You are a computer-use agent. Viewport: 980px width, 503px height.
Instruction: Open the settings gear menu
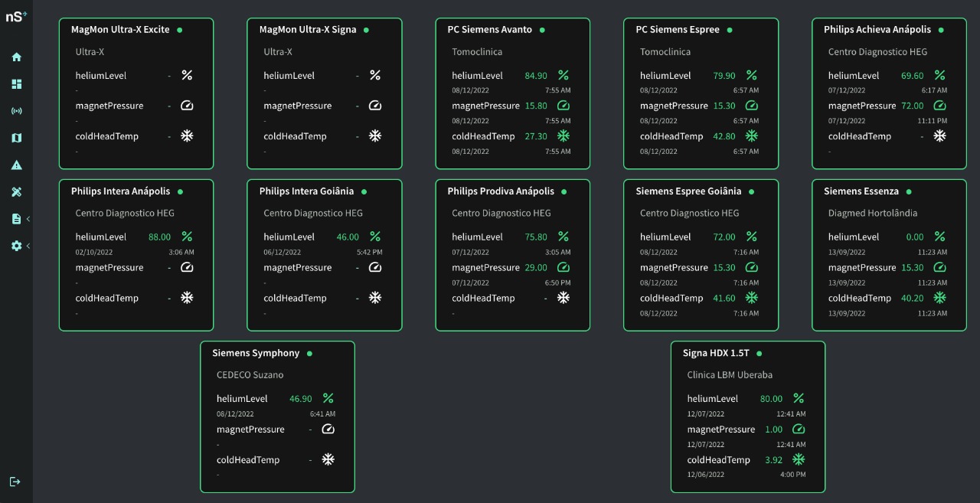pos(16,246)
